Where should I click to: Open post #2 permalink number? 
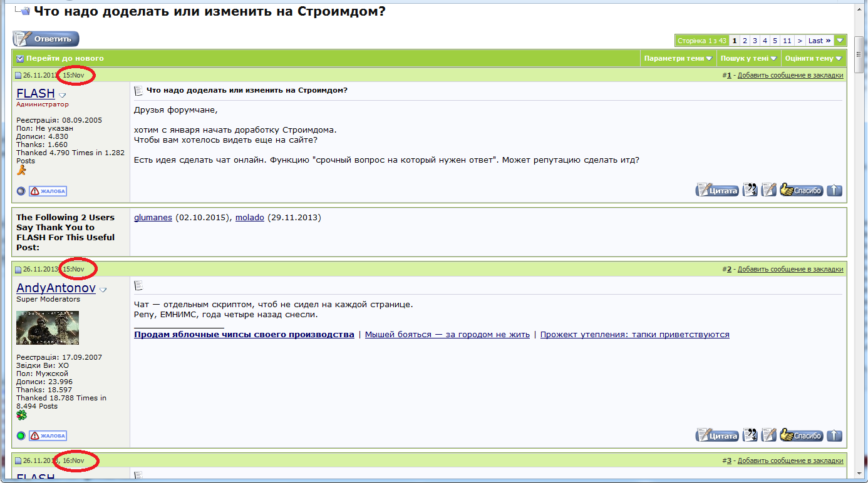tap(729, 270)
